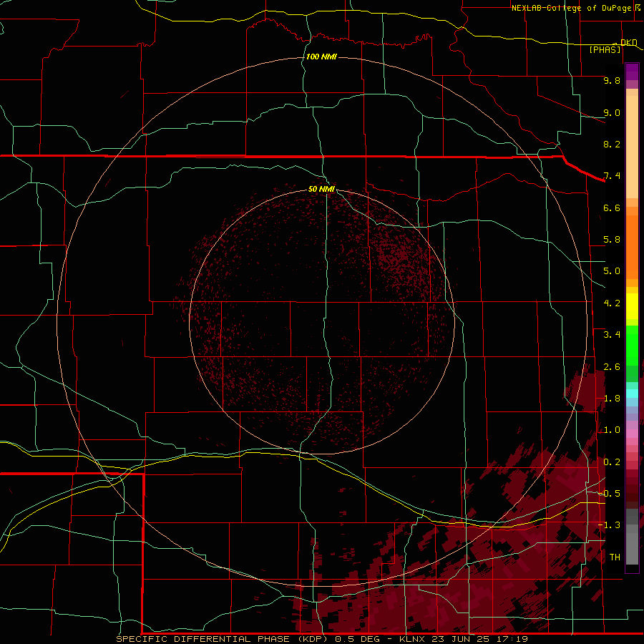
Task: Click the TH threshold label on the scale
Action: pyautogui.click(x=615, y=557)
